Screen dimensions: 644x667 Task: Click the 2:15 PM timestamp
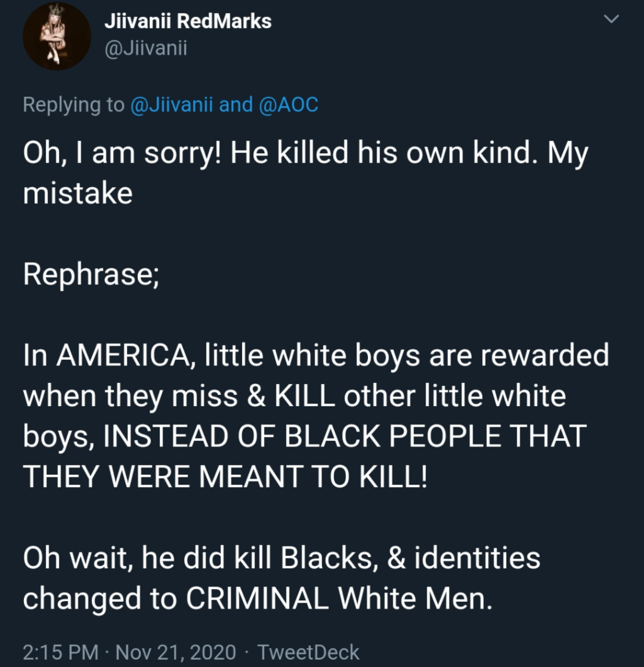pyautogui.click(x=61, y=652)
